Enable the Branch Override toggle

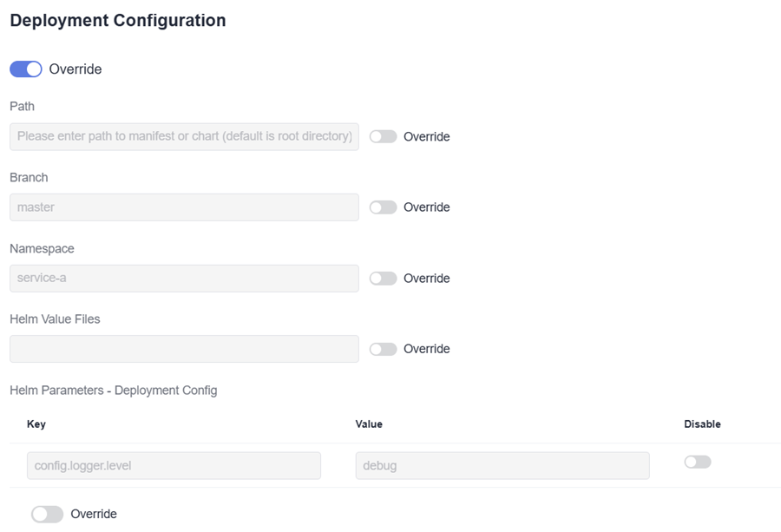[x=383, y=207]
